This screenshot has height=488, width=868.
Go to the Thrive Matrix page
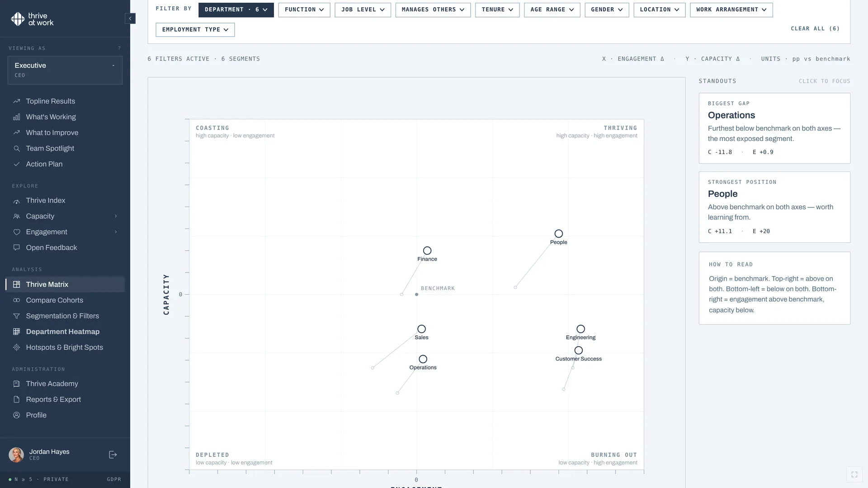click(x=65, y=284)
